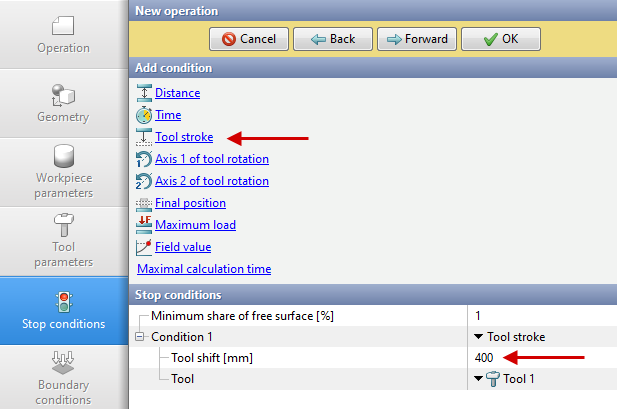Switch to the Geometry tab

64,103
